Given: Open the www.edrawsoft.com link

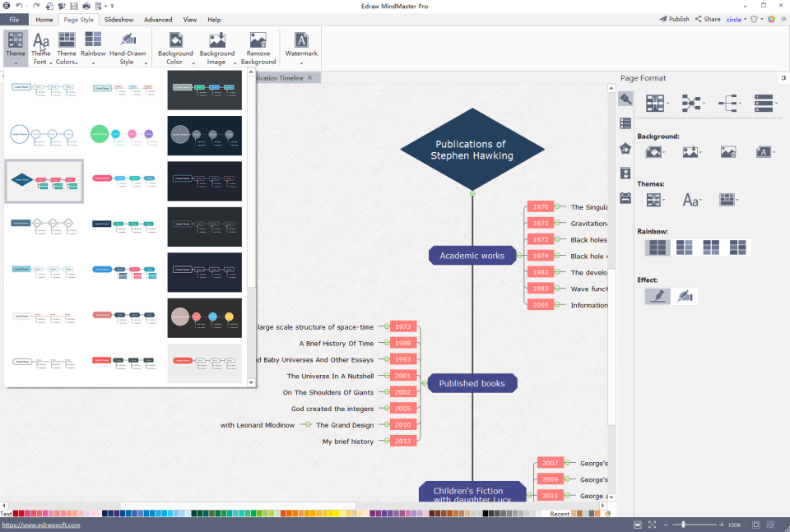Looking at the screenshot, I should point(41,525).
